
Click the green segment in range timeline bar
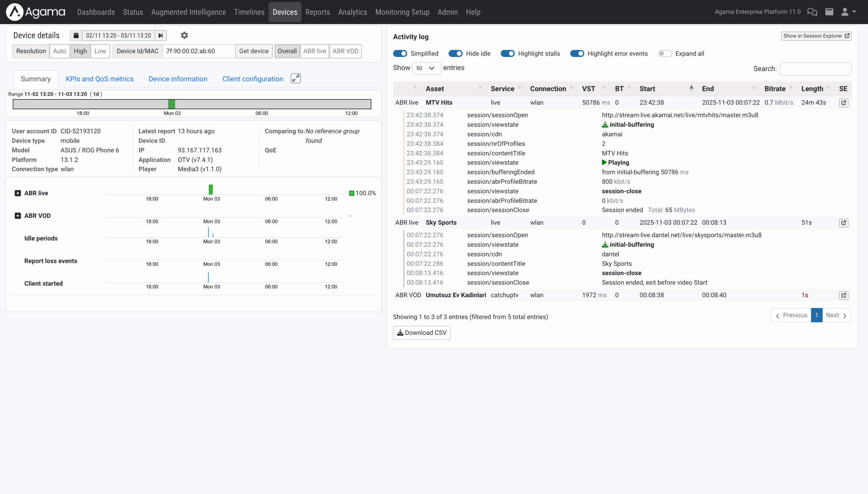(172, 104)
